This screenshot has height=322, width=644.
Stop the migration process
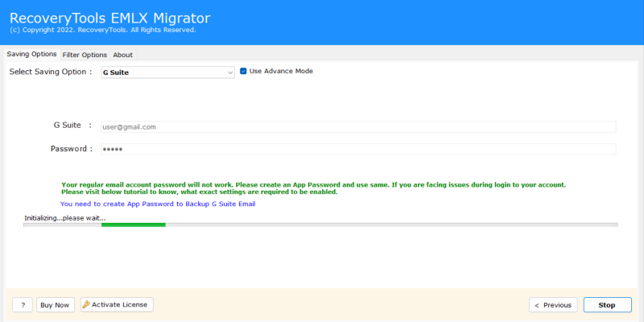pyautogui.click(x=608, y=305)
